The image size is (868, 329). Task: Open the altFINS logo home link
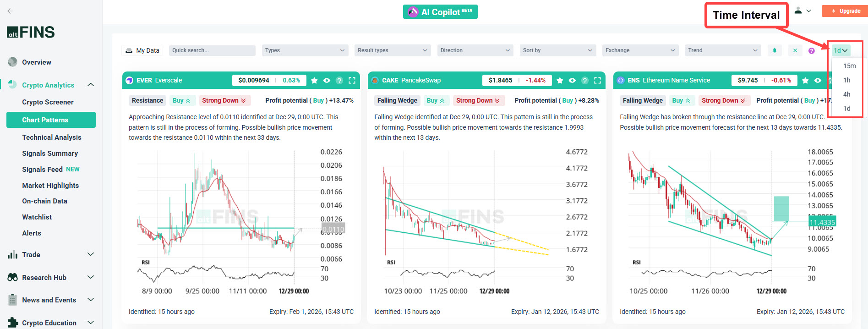coord(31,32)
